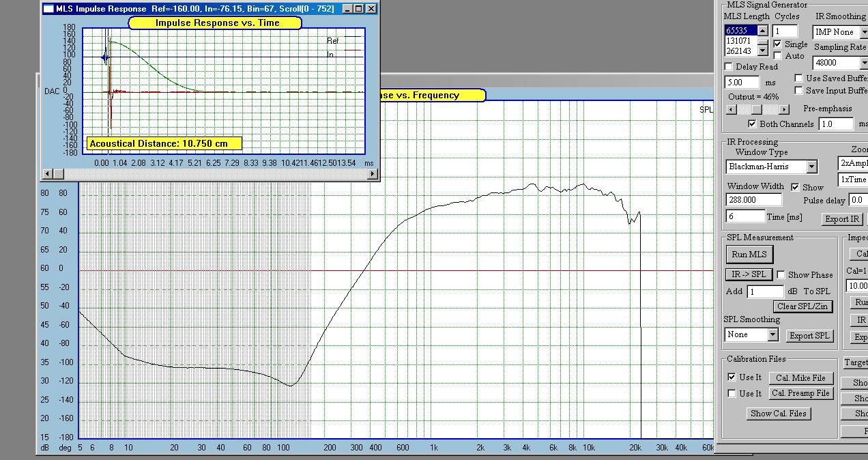Toggle the Both Channels checkbox

point(752,124)
